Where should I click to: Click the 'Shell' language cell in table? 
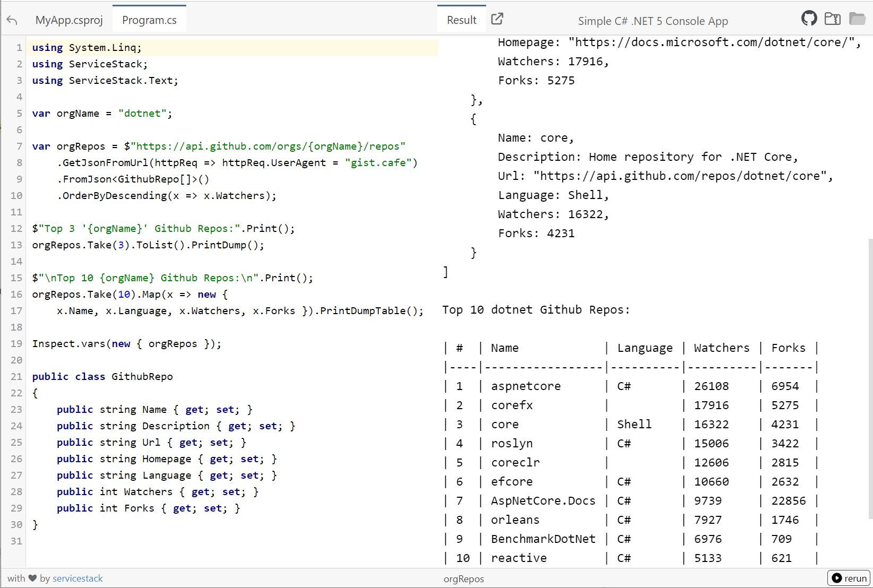click(634, 424)
